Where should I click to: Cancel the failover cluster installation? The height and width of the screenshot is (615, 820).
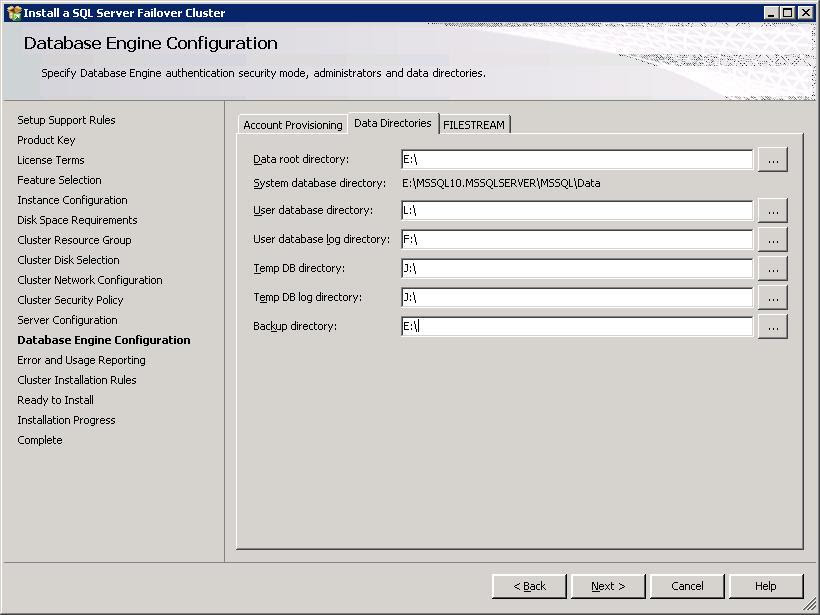pos(687,586)
